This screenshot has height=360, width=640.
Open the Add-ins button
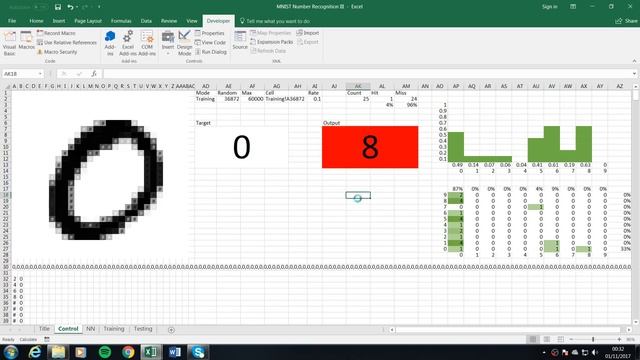tap(110, 43)
